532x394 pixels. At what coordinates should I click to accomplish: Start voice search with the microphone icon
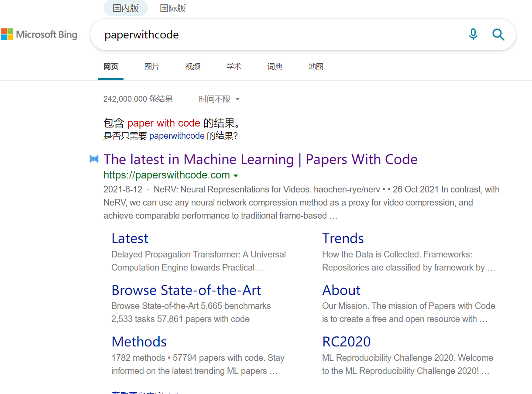tap(473, 34)
